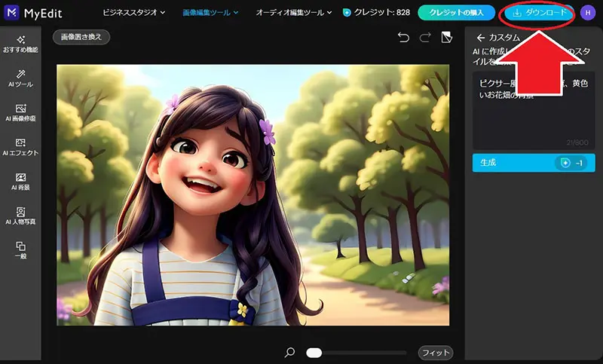This screenshot has width=603, height=364.
Task: Click the 生成 button
Action: (534, 163)
